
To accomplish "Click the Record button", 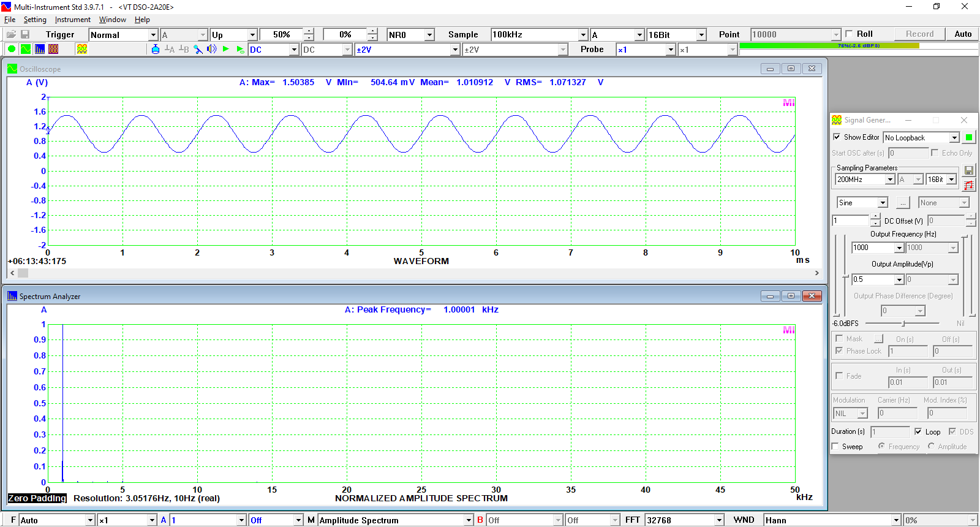I will click(x=920, y=34).
